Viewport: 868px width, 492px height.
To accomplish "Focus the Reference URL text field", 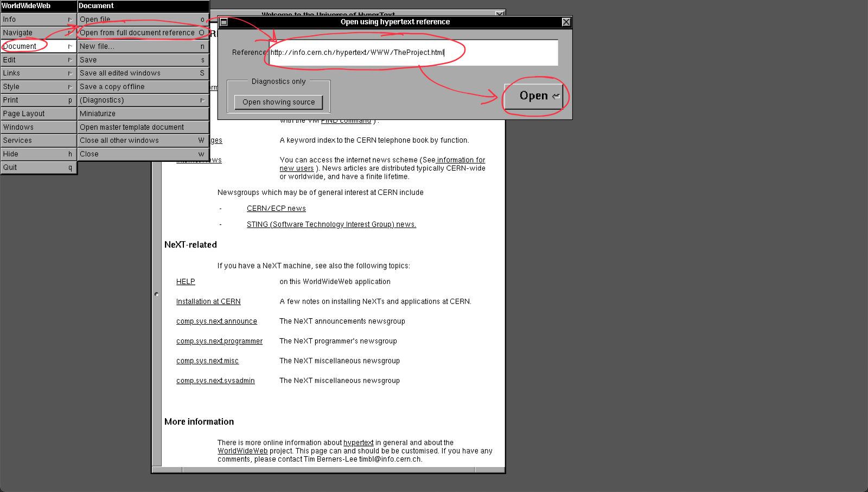I will (x=412, y=53).
